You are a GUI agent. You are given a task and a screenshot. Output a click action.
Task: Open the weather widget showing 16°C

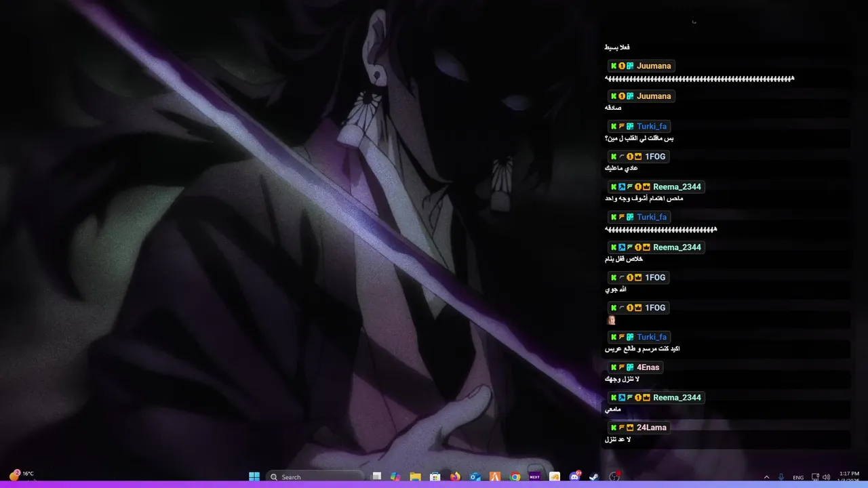click(x=22, y=475)
